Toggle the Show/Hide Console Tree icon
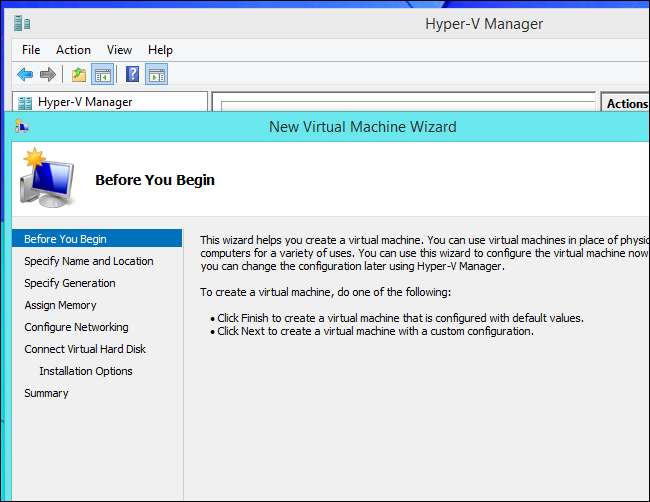The width and height of the screenshot is (650, 502). [102, 74]
